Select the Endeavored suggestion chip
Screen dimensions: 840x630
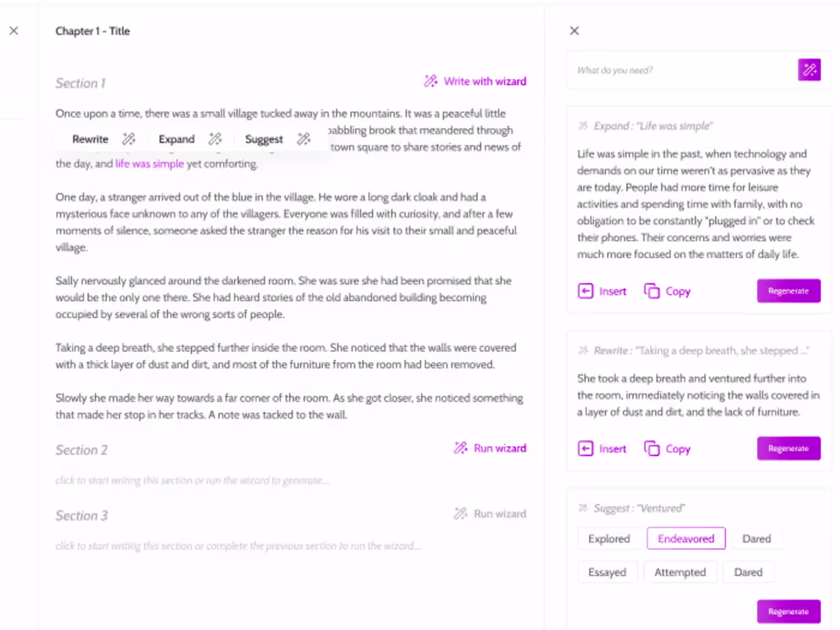click(687, 538)
